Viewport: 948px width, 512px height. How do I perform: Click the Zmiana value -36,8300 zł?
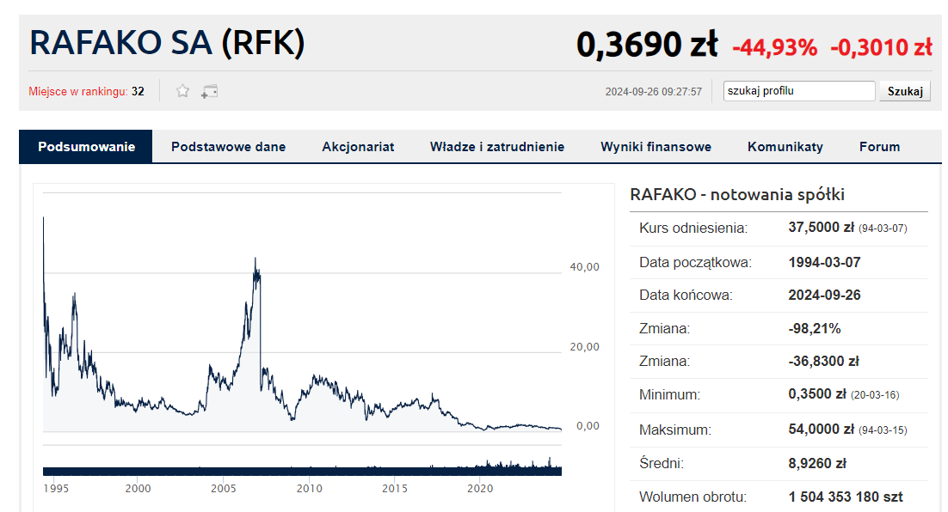pos(823,361)
